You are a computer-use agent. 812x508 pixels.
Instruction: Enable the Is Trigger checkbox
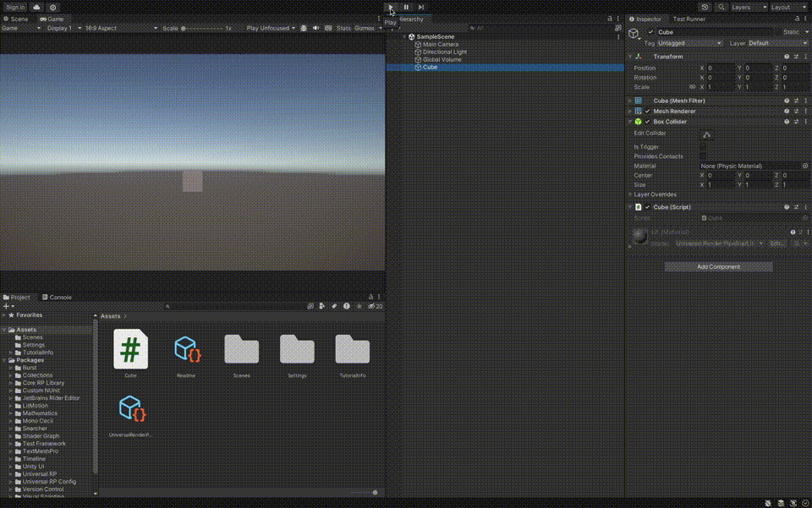(x=701, y=146)
